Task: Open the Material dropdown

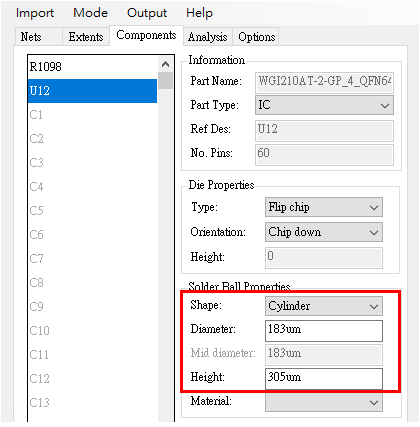Action: [324, 402]
